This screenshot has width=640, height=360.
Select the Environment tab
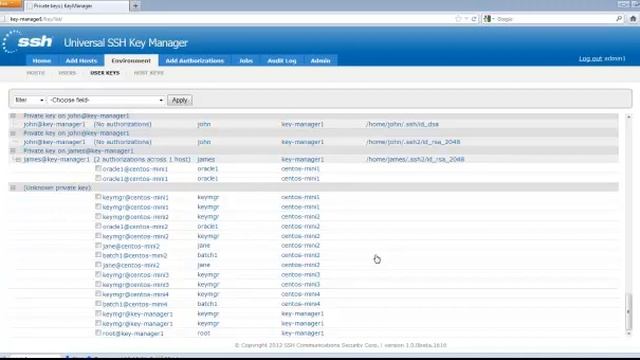(x=131, y=60)
